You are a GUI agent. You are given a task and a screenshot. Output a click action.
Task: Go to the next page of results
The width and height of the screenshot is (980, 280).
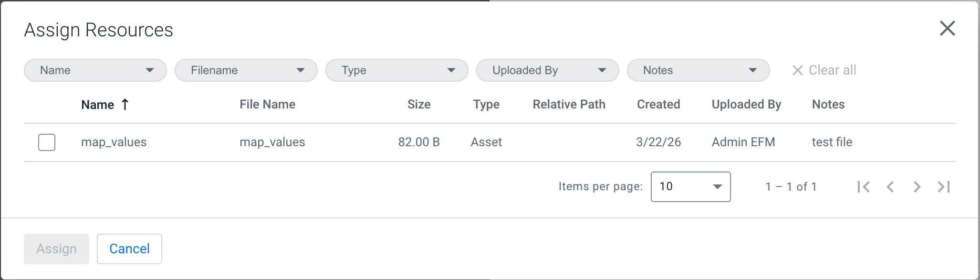point(917,187)
